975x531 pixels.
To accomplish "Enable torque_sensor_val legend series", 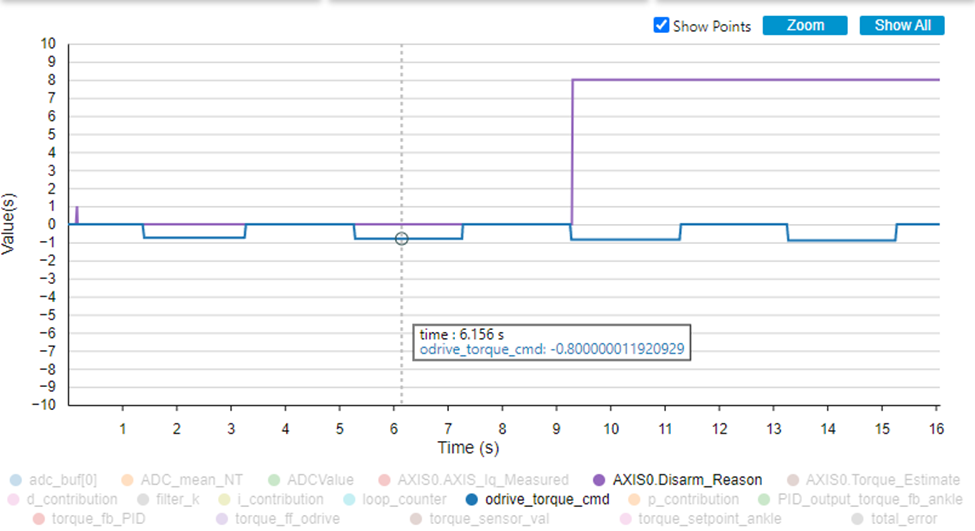I will tap(475, 519).
